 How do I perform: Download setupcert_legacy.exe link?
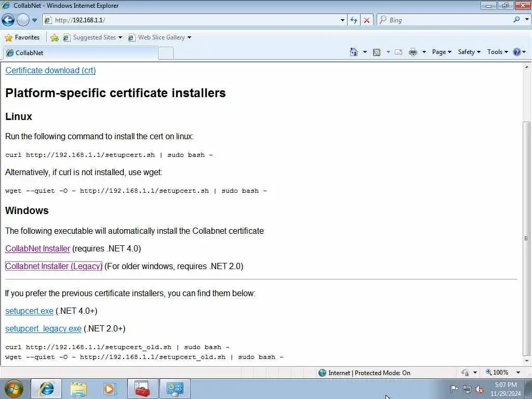43,328
